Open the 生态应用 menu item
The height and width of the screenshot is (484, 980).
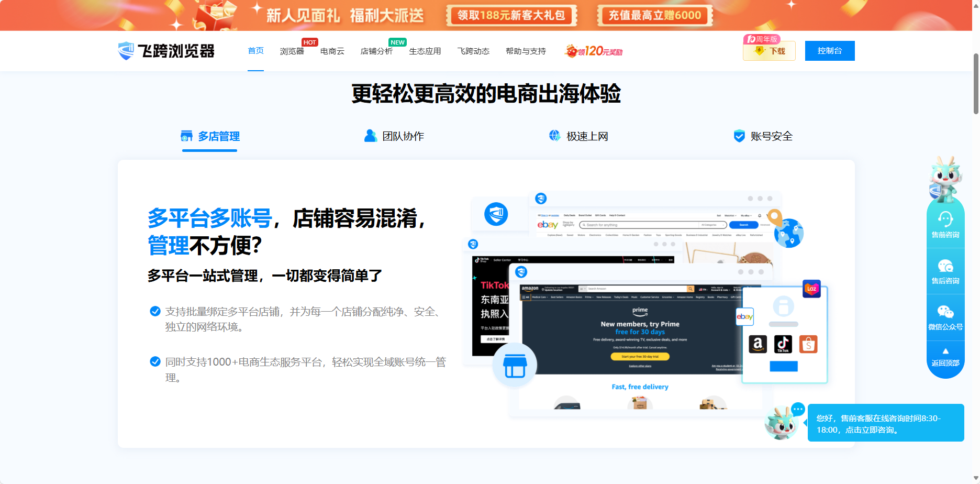click(425, 51)
